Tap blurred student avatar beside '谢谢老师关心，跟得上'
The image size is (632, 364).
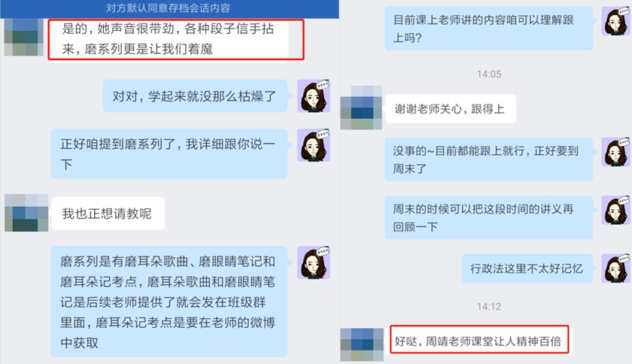361,108
